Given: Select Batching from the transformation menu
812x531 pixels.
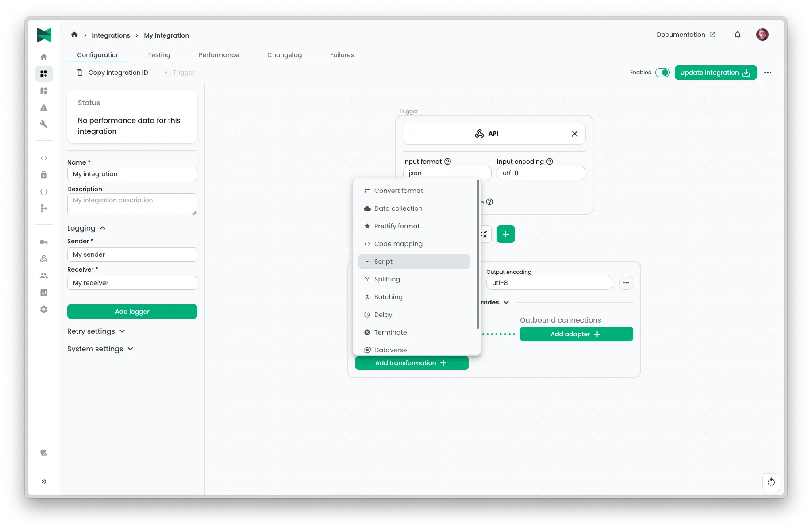Looking at the screenshot, I should tap(388, 297).
